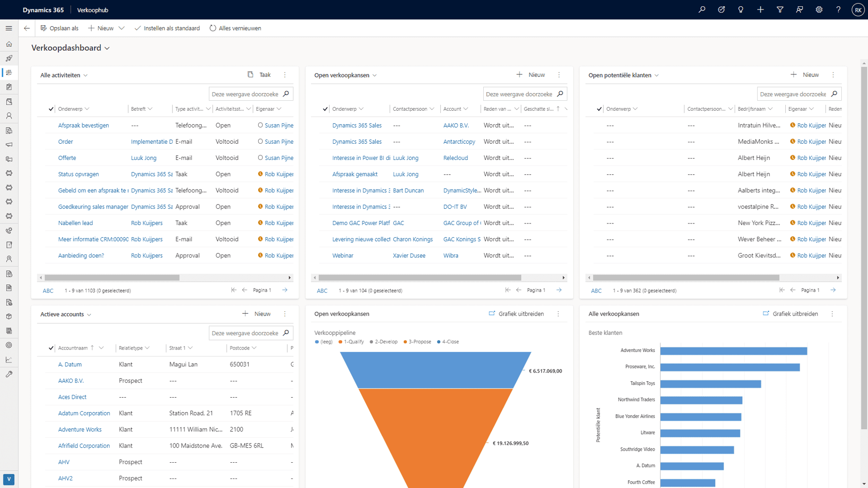This screenshot has height=488, width=868.
Task: Open the rocket icon in left sidebar
Action: (9, 58)
